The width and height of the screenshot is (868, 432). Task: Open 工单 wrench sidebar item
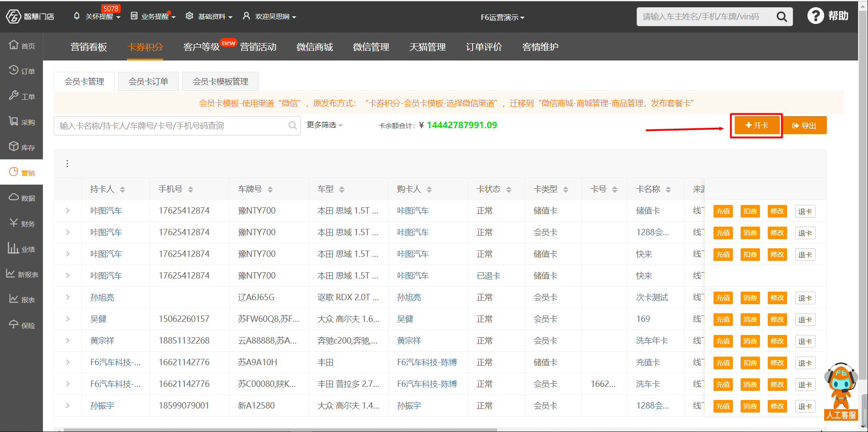coord(22,96)
